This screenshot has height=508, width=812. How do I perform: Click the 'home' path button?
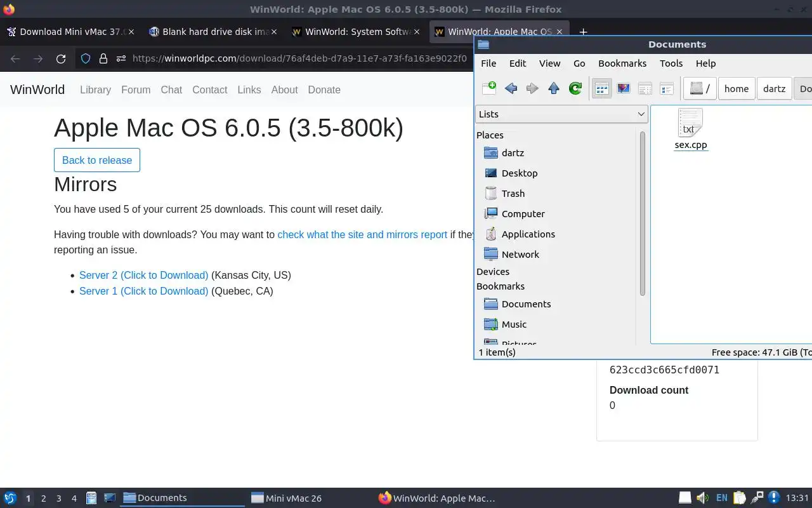coord(737,88)
